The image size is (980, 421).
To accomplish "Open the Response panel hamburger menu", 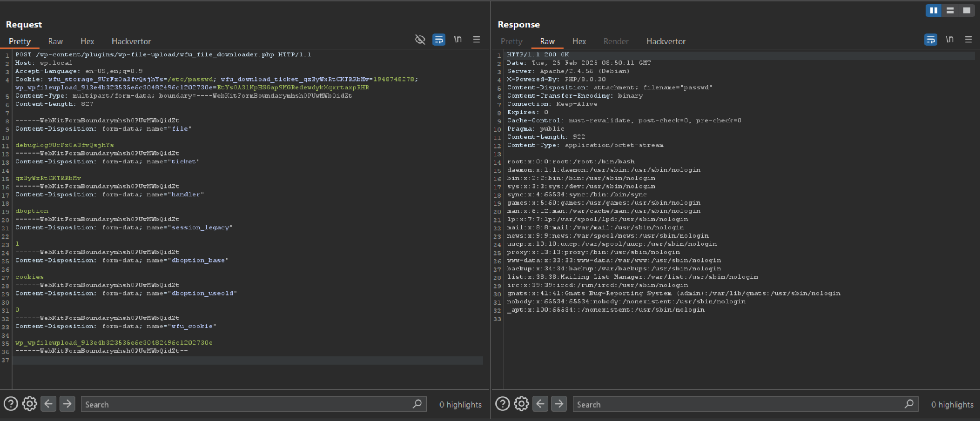I will click(968, 40).
